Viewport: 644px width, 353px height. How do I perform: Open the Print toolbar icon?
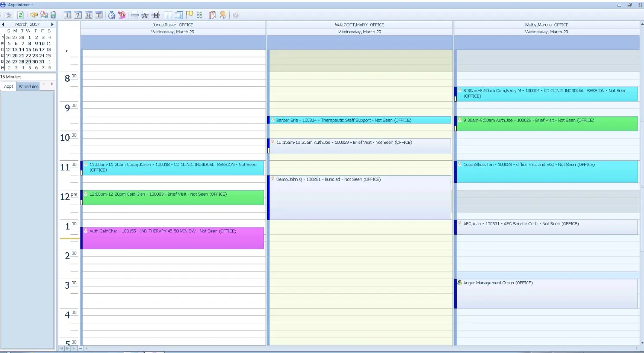tap(8, 15)
